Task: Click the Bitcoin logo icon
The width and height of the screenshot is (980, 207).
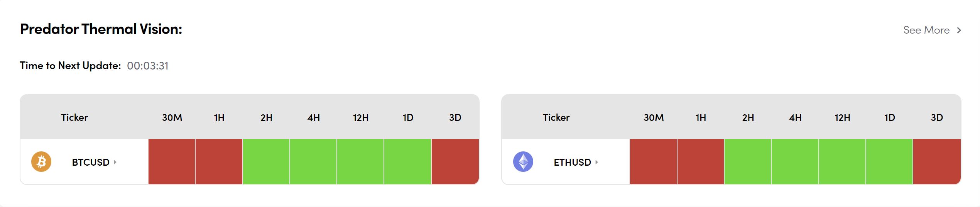Action: 41,161
